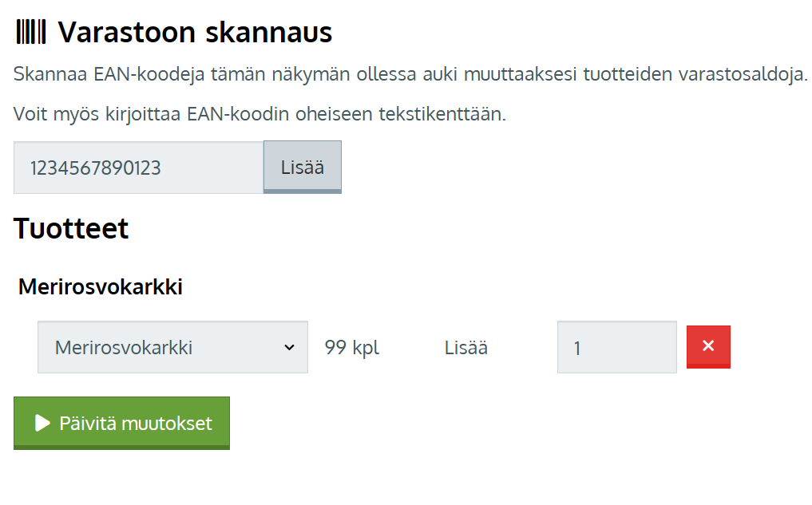Click the barcode icon beside the heading
Viewport: 812px width, 505px height.
pyautogui.click(x=31, y=33)
